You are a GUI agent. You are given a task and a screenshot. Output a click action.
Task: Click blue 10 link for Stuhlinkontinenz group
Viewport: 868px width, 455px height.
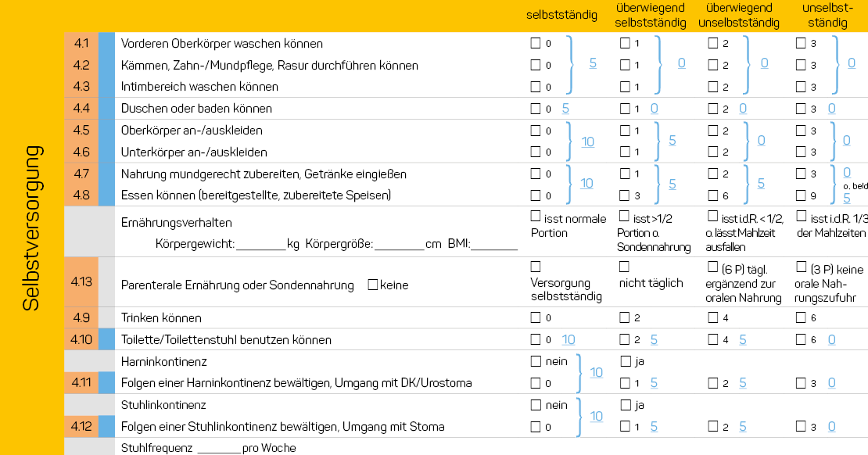(x=596, y=416)
